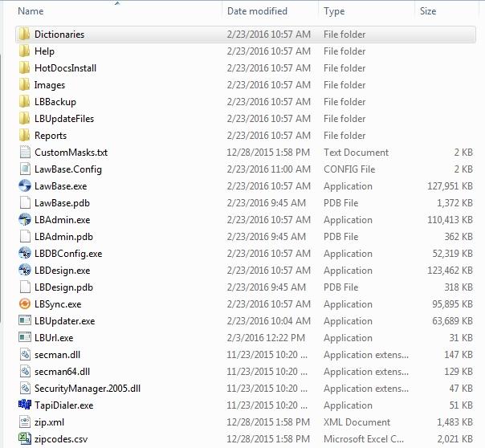Select the CustomMasks.txt notepad icon
485x448 pixels.
(25, 152)
